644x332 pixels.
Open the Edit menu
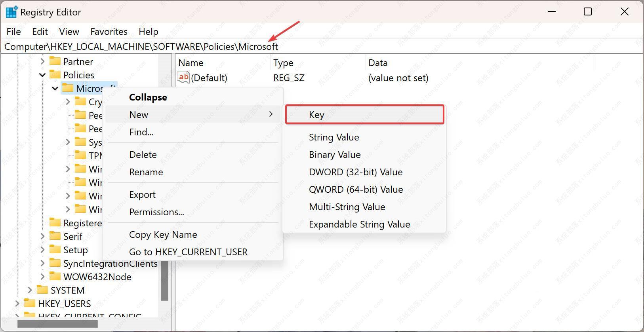click(x=40, y=31)
